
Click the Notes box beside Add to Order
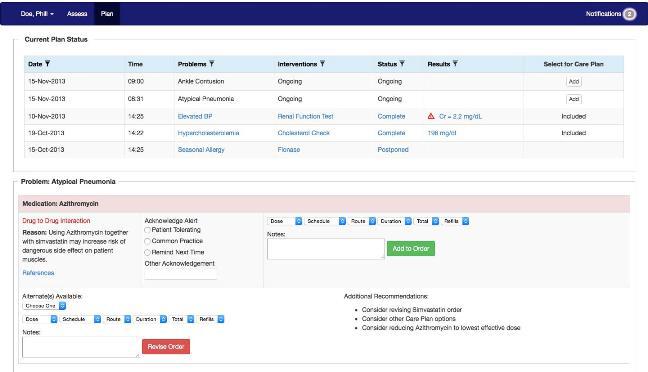pos(326,249)
